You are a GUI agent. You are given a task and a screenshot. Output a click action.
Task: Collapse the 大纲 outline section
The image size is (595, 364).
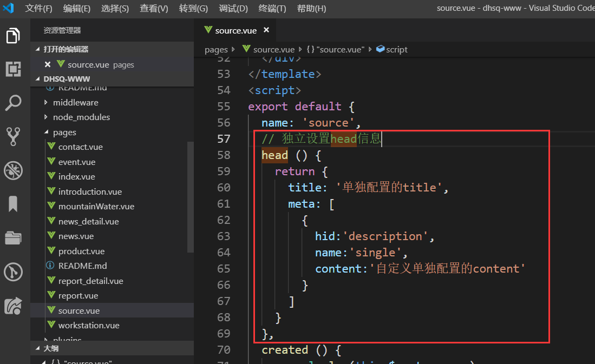pos(112,348)
